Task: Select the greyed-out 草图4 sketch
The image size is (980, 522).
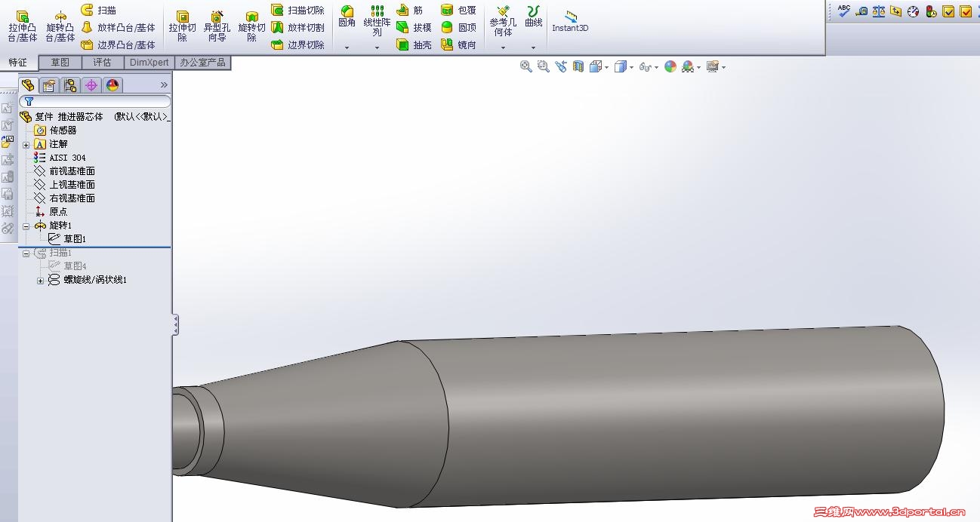Action: click(67, 266)
